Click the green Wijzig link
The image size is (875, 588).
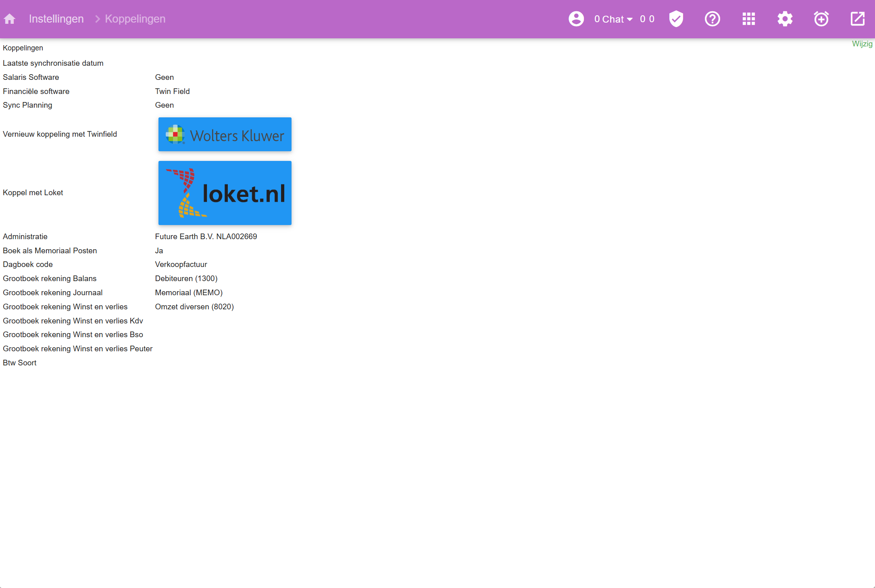click(x=862, y=44)
